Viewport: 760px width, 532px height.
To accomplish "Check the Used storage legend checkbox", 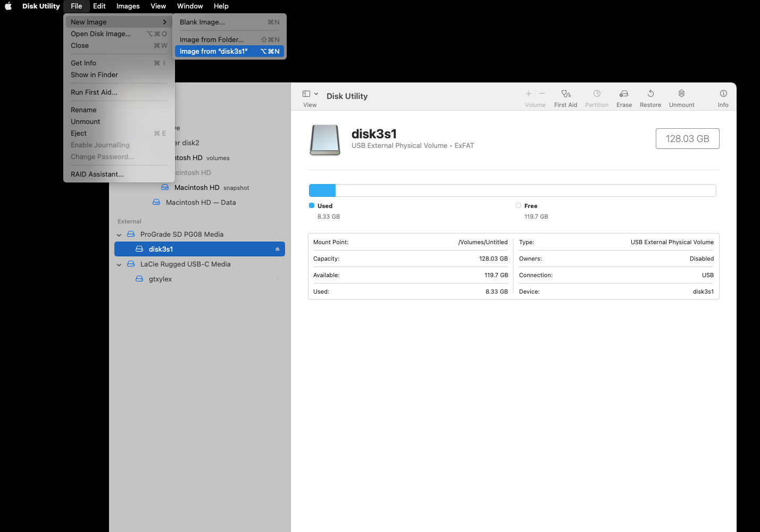I will tap(312, 205).
